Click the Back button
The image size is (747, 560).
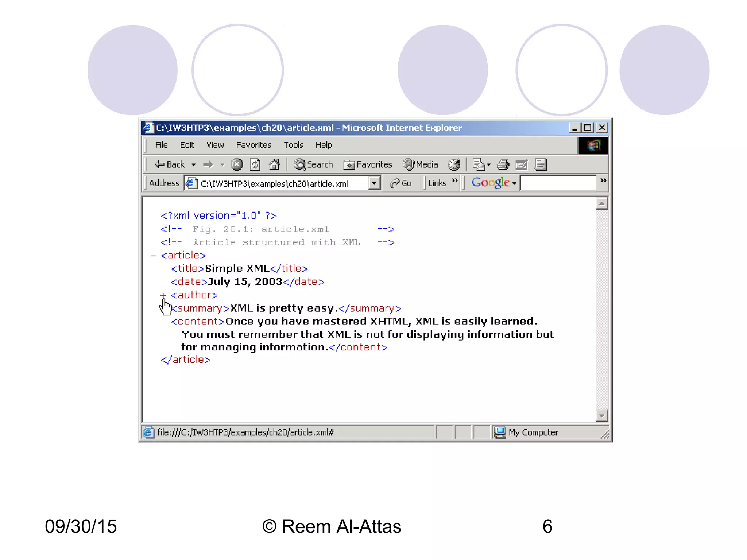(x=170, y=165)
